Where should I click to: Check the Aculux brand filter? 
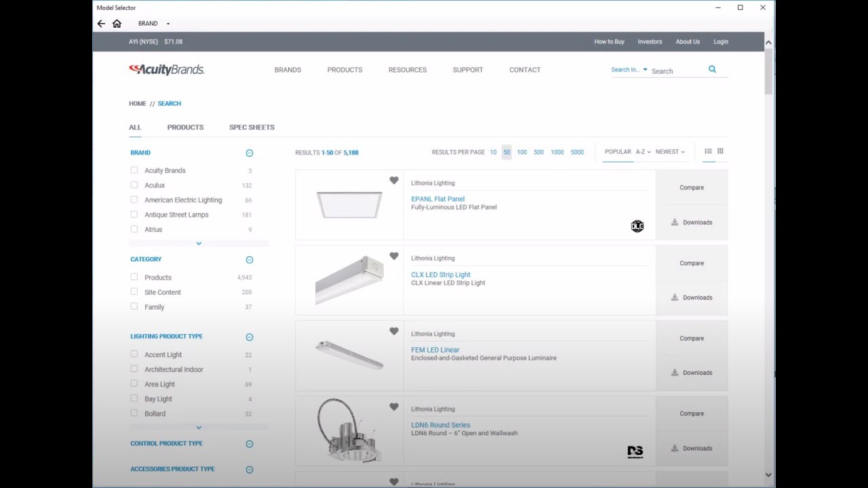click(134, 185)
